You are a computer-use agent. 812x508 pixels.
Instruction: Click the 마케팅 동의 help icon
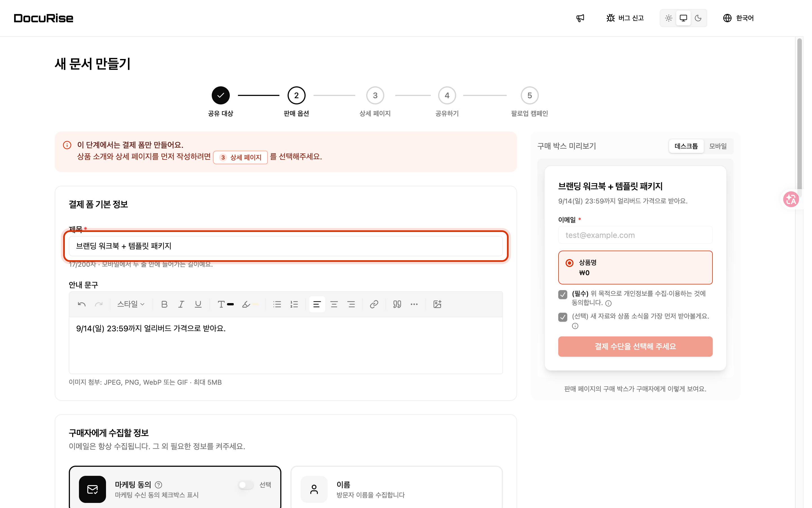click(x=158, y=485)
